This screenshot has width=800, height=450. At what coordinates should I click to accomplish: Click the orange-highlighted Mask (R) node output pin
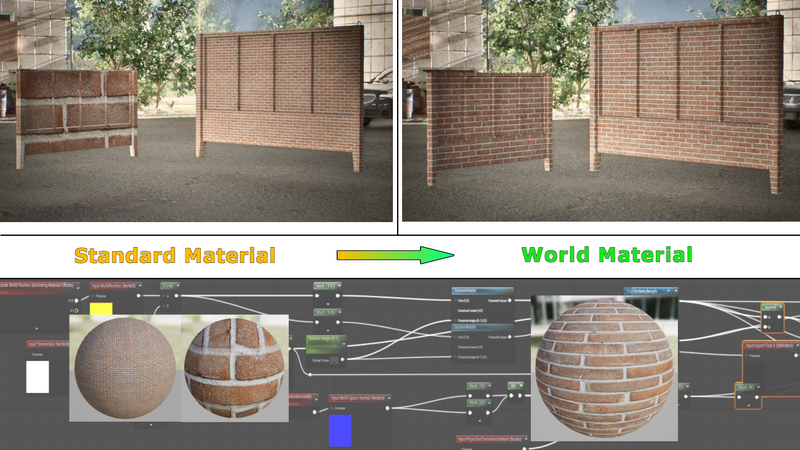[757, 397]
